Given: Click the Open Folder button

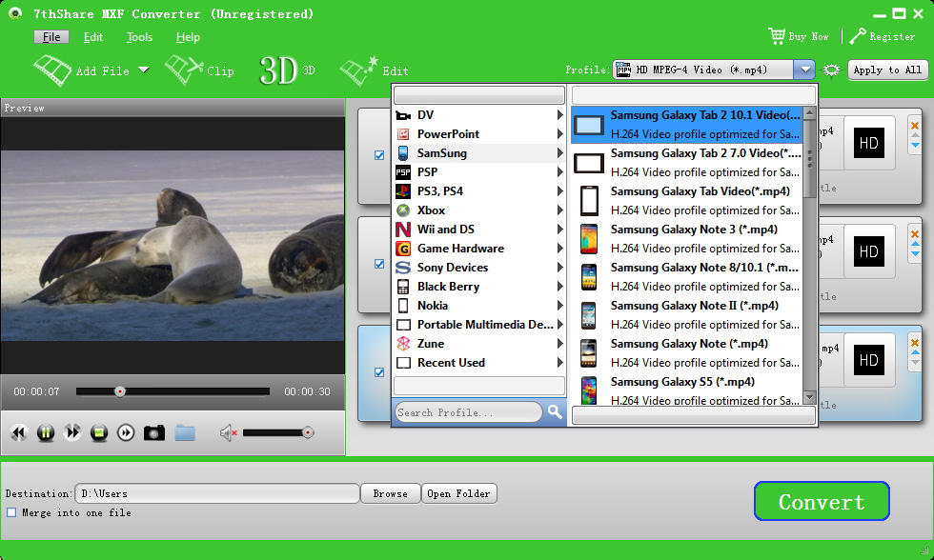Looking at the screenshot, I should point(458,493).
